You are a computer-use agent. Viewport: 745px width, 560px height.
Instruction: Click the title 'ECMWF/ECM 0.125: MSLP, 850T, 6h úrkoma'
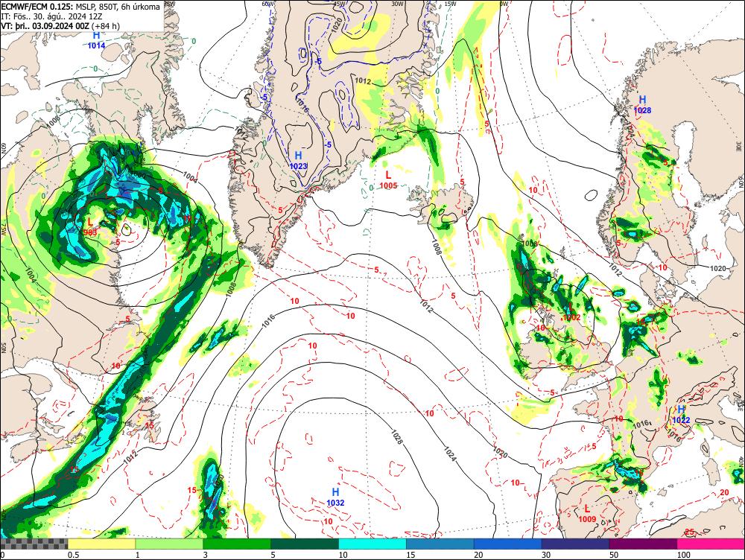pyautogui.click(x=80, y=7)
